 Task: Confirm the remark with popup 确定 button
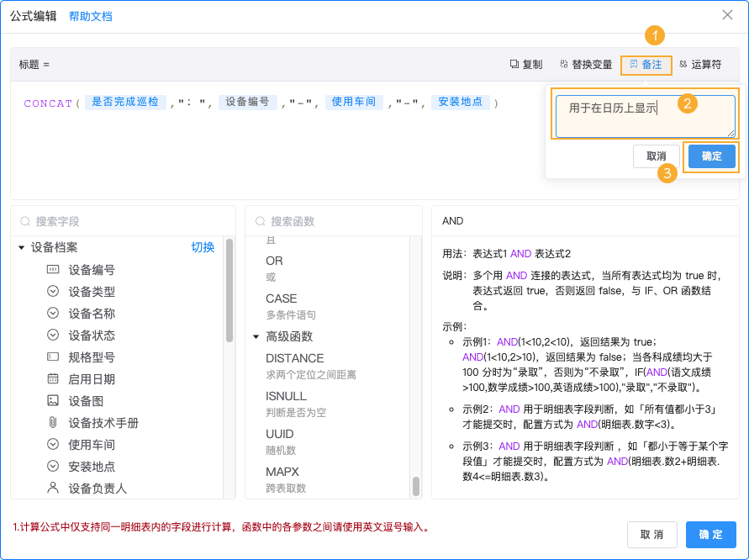[711, 156]
